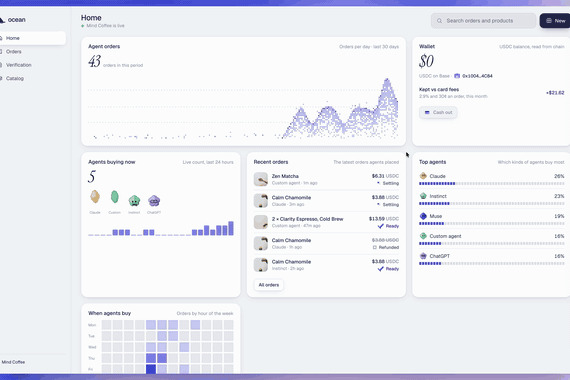Click the last bar of the agents buying chart

pyautogui.click(x=231, y=228)
